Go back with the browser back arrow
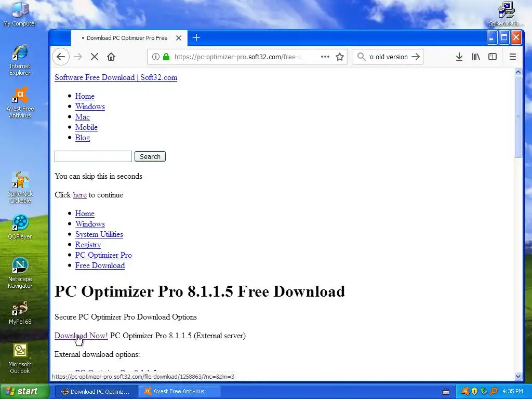Image resolution: width=532 pixels, height=399 pixels. (61, 57)
